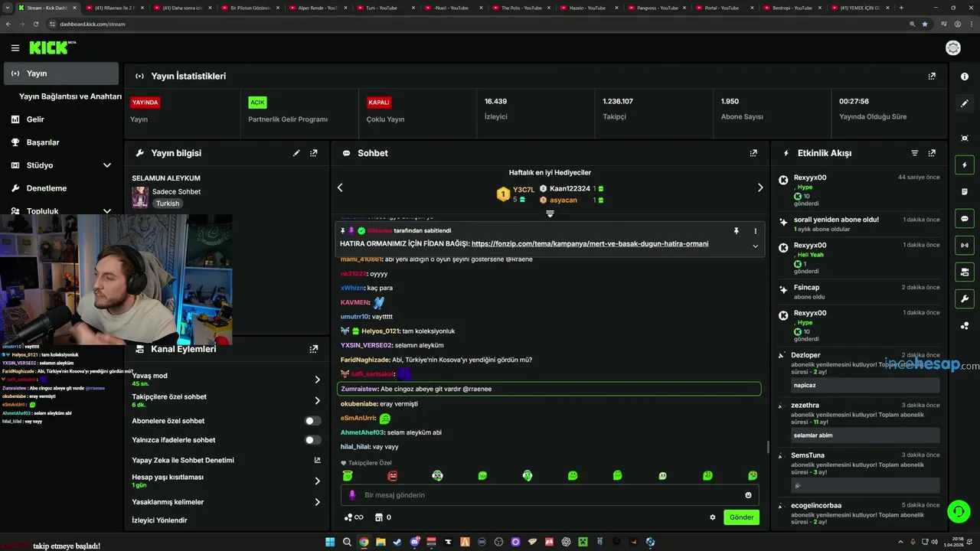Open Takipçilere özel sohbet settings chevron
The image size is (980, 551).
[x=317, y=400]
